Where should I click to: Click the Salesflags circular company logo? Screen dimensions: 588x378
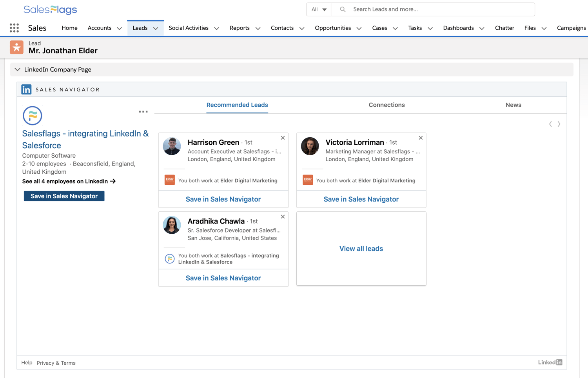click(x=32, y=115)
